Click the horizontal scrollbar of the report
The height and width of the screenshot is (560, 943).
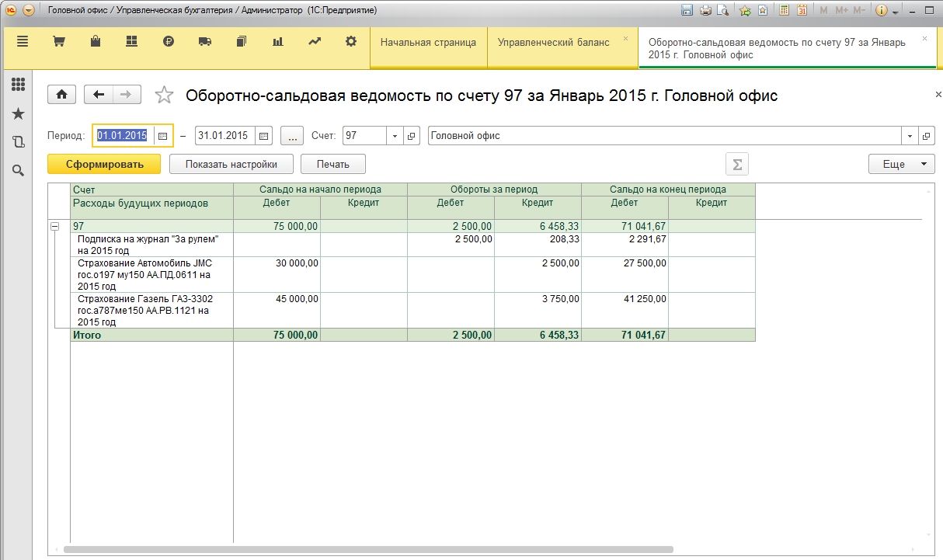pyautogui.click(x=369, y=550)
